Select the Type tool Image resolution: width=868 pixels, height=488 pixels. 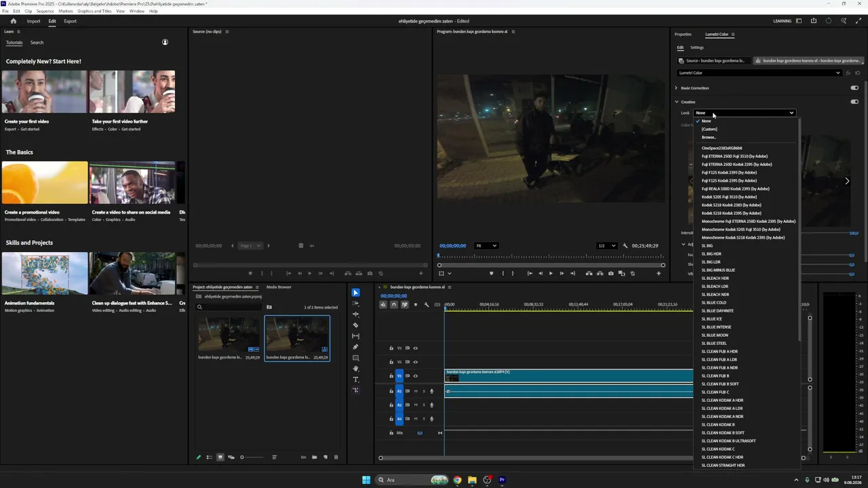(355, 379)
